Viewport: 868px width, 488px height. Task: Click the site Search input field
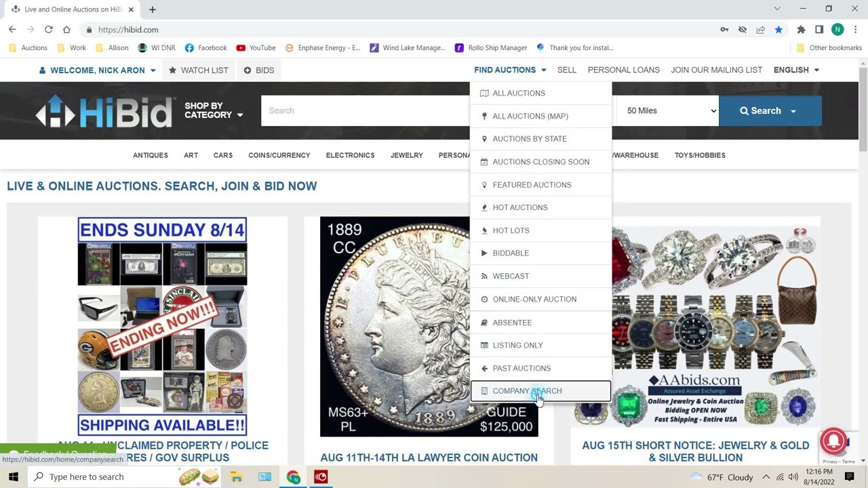[366, 110]
